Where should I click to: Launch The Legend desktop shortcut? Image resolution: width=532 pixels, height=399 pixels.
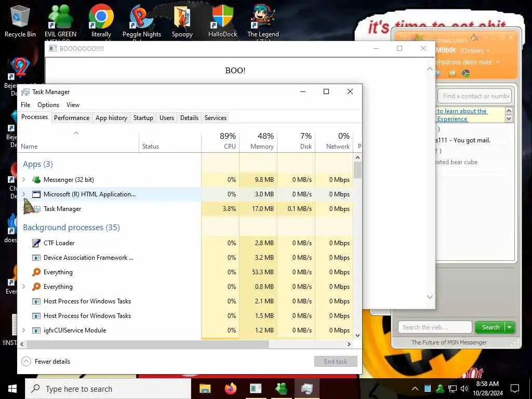pyautogui.click(x=263, y=20)
